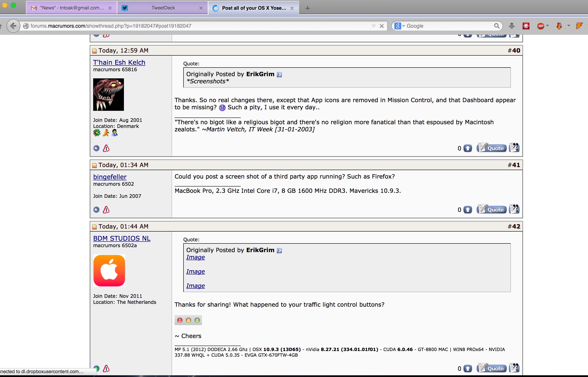Click the orange running figure badge
Viewport: 588px width, 377px height.
tap(106, 133)
